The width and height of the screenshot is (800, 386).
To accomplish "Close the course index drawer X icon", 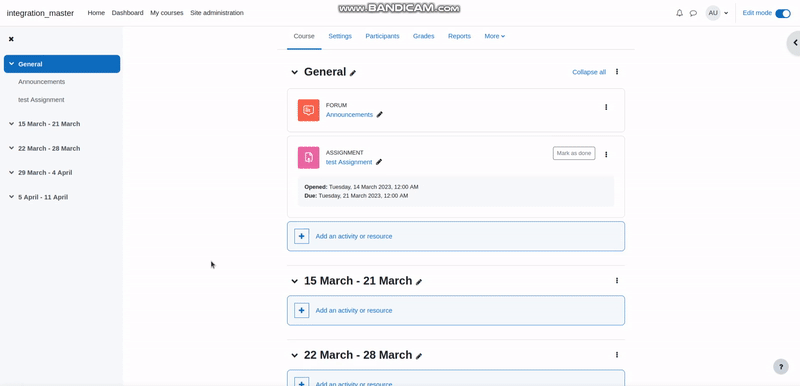I will click(11, 39).
